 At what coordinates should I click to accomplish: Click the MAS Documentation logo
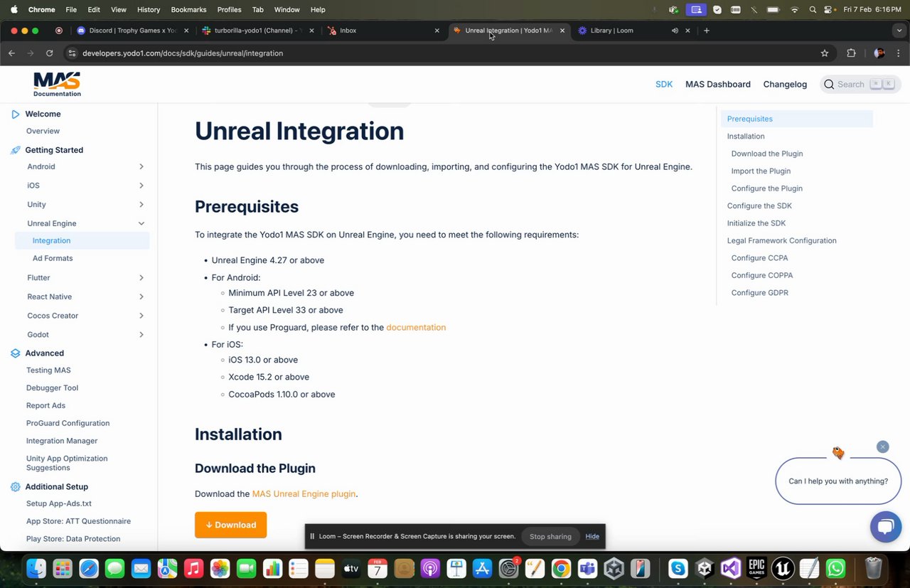point(57,84)
